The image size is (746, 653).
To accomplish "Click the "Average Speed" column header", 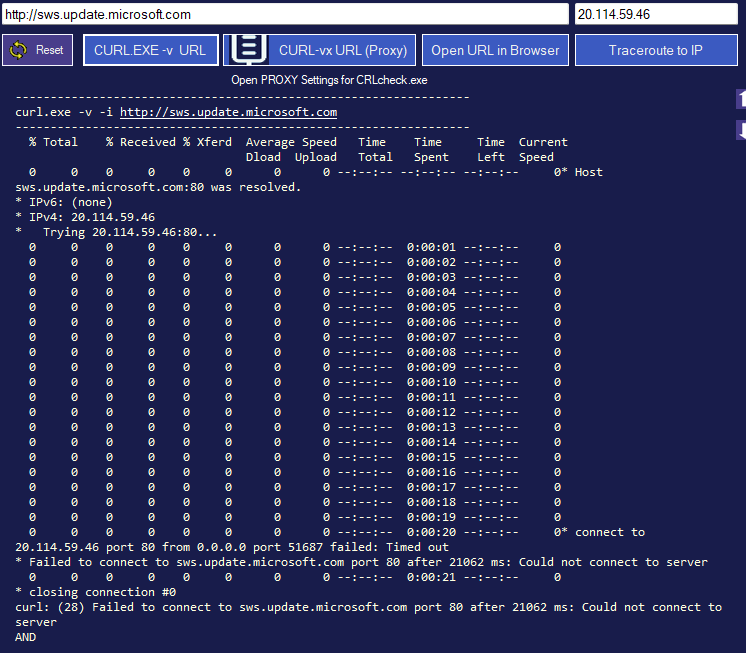I will click(x=291, y=142).
